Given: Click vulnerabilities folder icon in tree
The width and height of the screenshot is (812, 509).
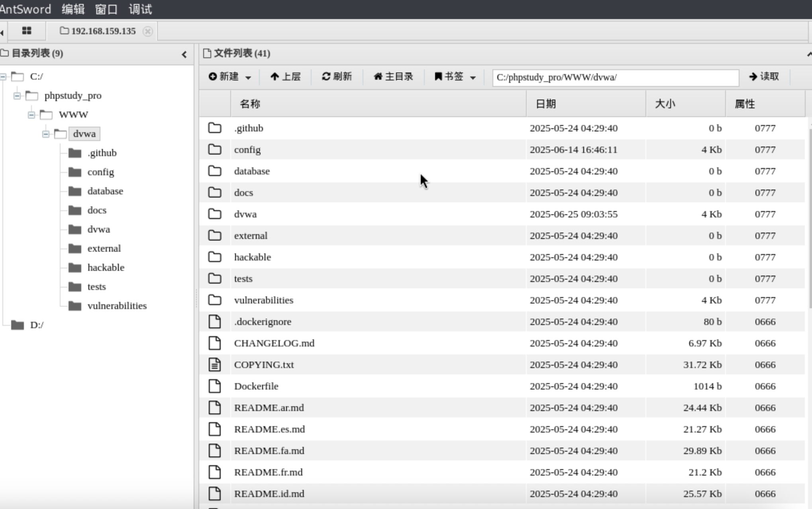Looking at the screenshot, I should pyautogui.click(x=75, y=306).
